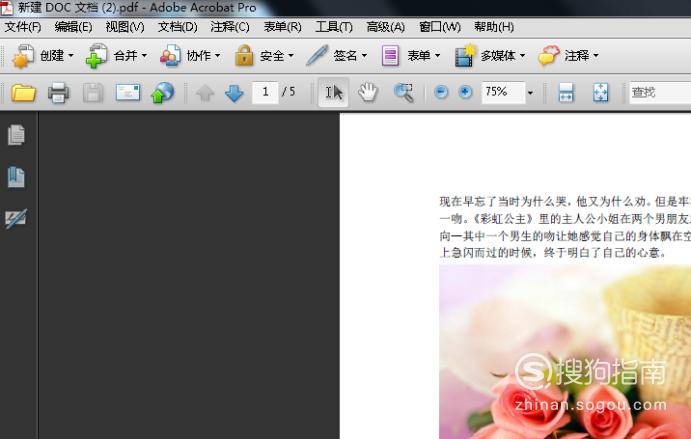Select the hand pan tool

[368, 93]
